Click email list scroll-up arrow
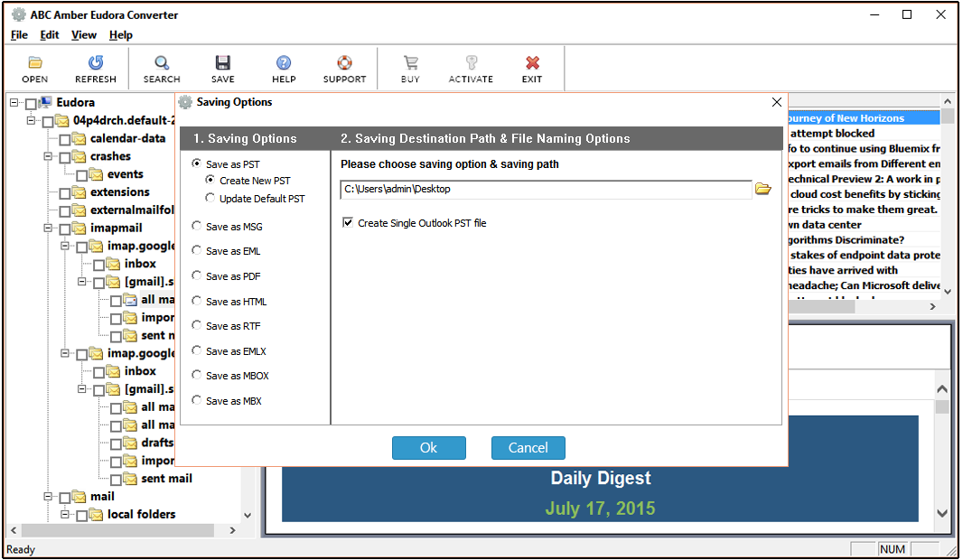The width and height of the screenshot is (963, 560). tap(948, 101)
